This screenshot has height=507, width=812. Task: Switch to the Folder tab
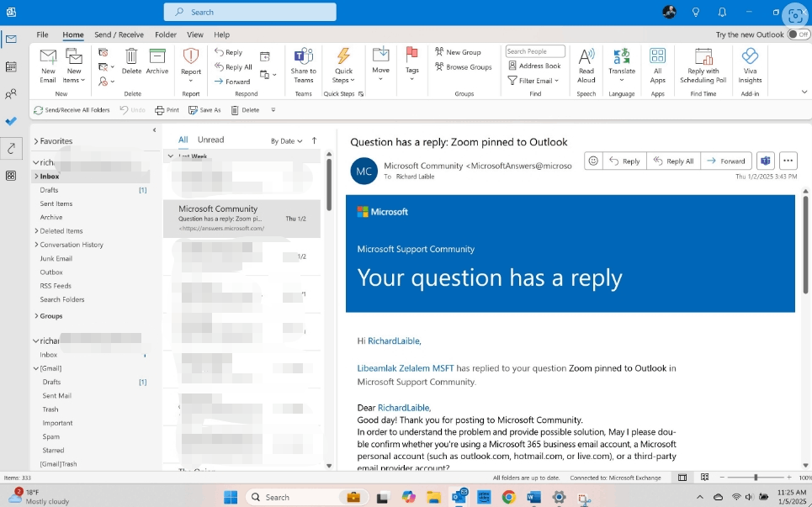(x=166, y=34)
